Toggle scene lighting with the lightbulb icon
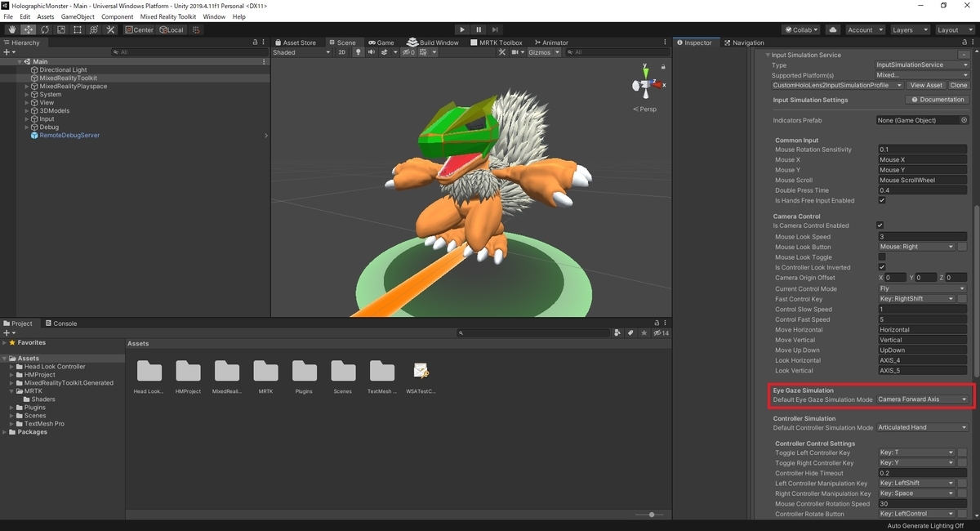Viewport: 980px width, 531px height. click(x=358, y=52)
